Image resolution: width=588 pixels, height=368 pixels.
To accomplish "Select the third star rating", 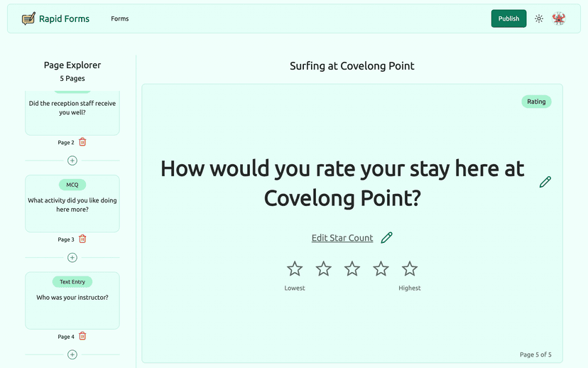I will click(x=352, y=269).
